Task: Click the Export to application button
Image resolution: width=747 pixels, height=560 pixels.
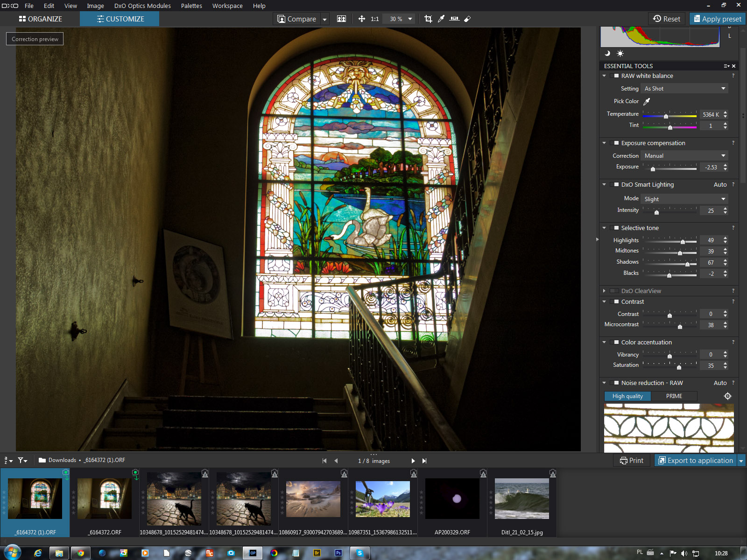Action: [x=695, y=461]
